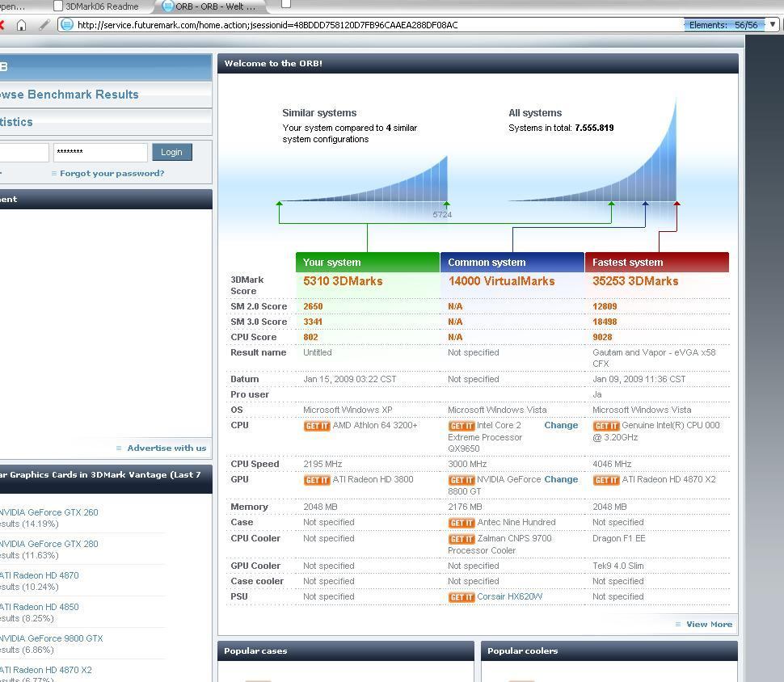Click the Dragon F1 EE CPU cooler text
The width and height of the screenshot is (784, 682).
tap(619, 538)
